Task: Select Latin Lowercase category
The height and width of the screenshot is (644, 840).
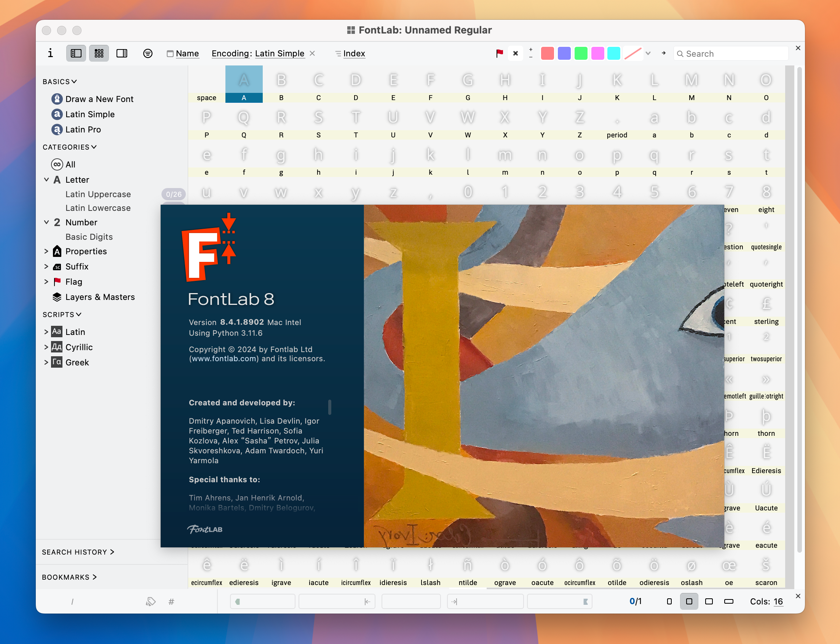Action: pyautogui.click(x=98, y=208)
